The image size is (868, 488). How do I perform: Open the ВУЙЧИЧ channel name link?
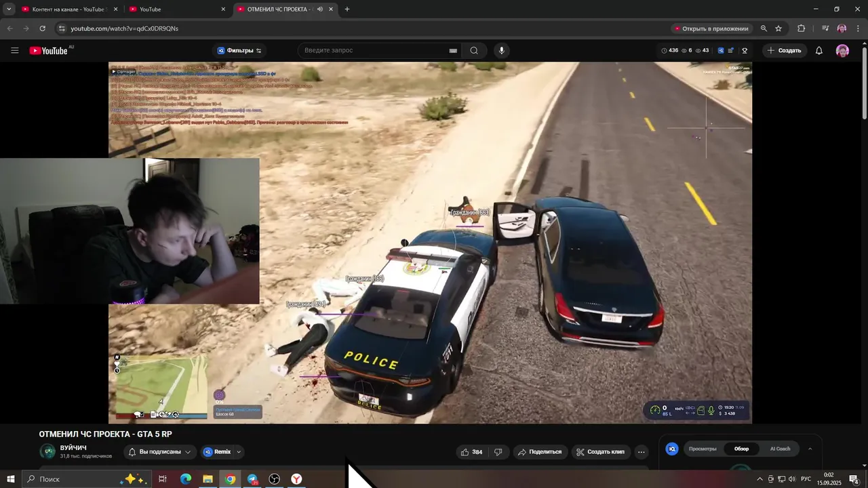point(73,448)
